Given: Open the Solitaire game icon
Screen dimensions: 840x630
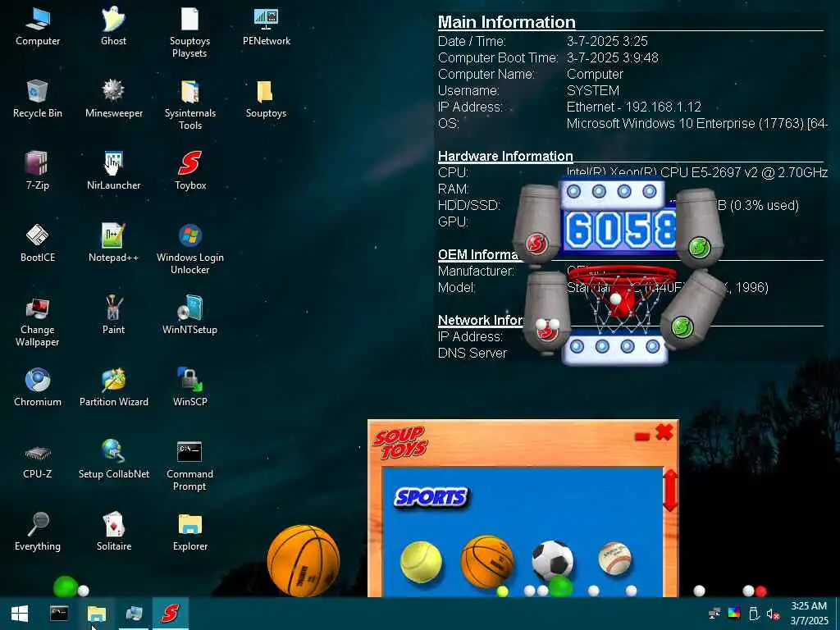Looking at the screenshot, I should pyautogui.click(x=113, y=532).
